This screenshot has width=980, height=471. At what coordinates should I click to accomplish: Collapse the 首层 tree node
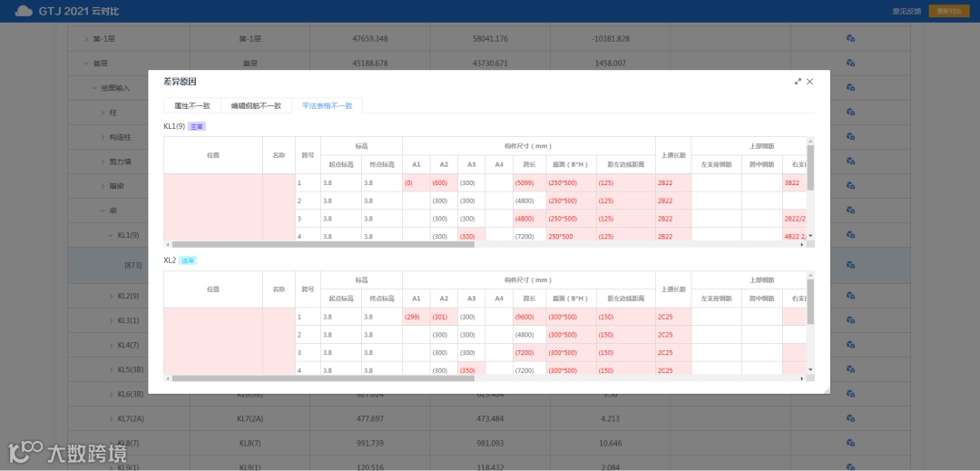(x=86, y=64)
